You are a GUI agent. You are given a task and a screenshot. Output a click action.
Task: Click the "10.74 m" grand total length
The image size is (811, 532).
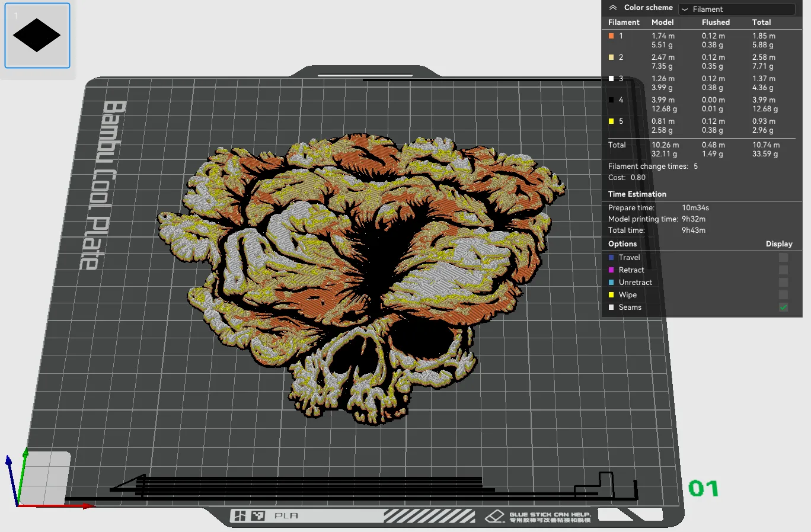[766, 145]
